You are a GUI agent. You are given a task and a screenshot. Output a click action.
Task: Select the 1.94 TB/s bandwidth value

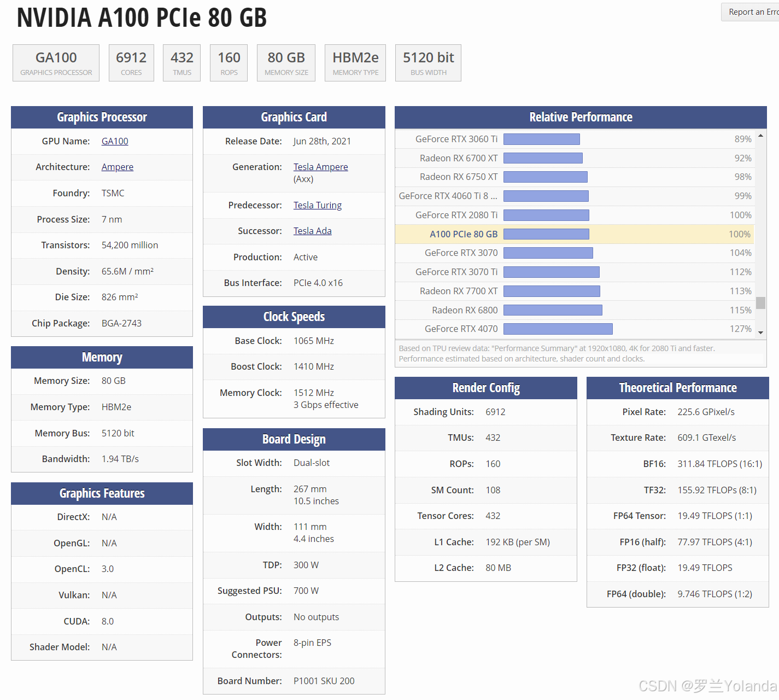[120, 459]
